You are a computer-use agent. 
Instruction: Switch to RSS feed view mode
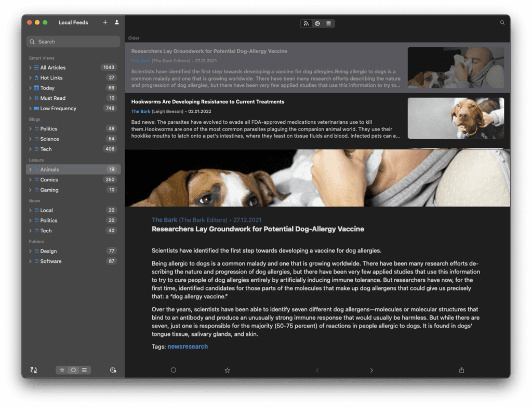click(x=306, y=23)
